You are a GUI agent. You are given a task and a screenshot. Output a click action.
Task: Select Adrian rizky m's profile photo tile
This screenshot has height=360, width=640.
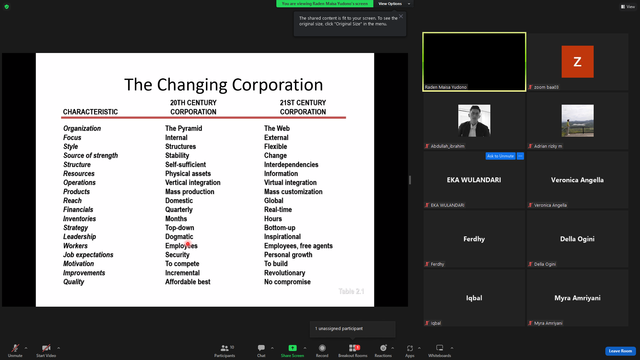[x=577, y=120]
